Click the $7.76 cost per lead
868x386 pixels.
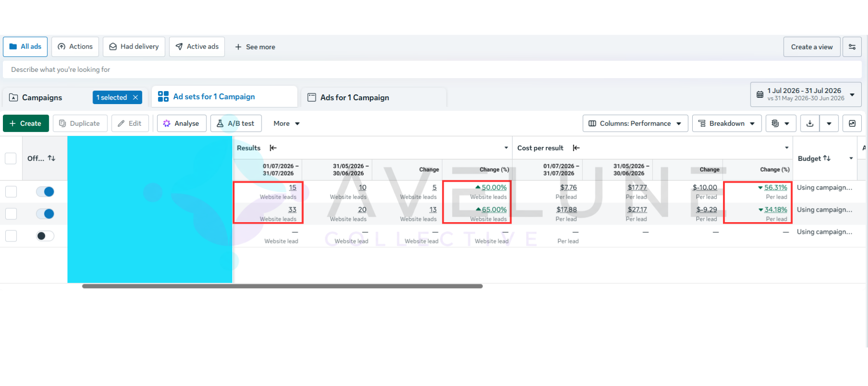[x=568, y=188]
